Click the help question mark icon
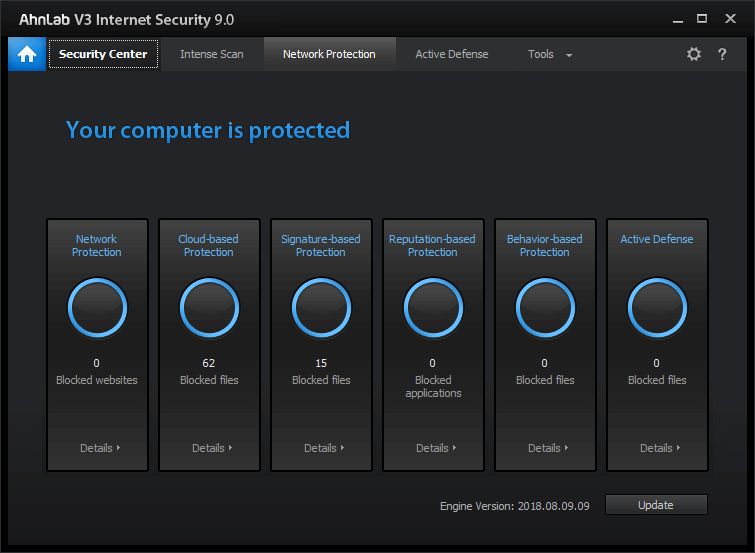 (x=723, y=54)
